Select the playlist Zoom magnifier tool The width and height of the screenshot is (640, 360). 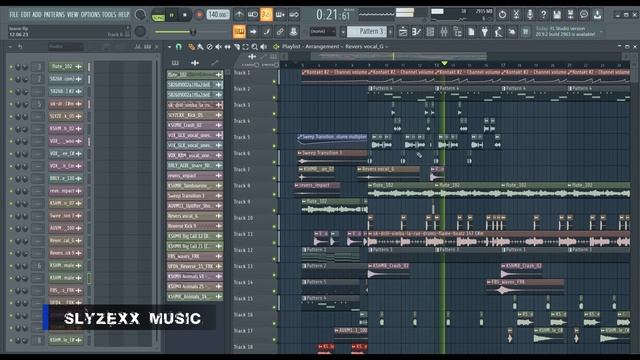point(255,47)
